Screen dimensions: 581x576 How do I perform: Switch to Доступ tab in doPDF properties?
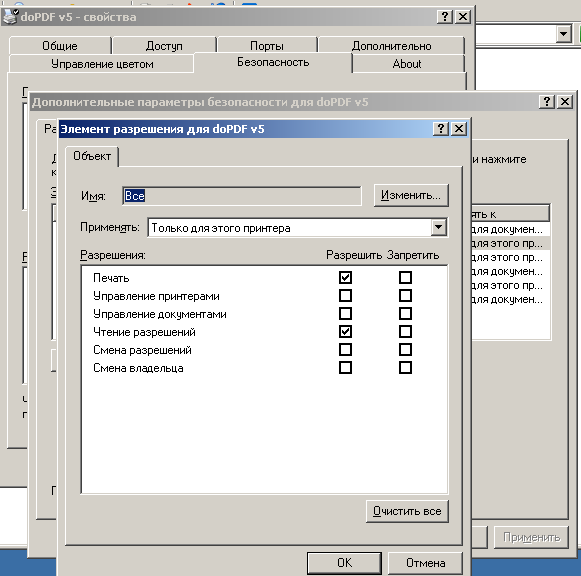(164, 46)
